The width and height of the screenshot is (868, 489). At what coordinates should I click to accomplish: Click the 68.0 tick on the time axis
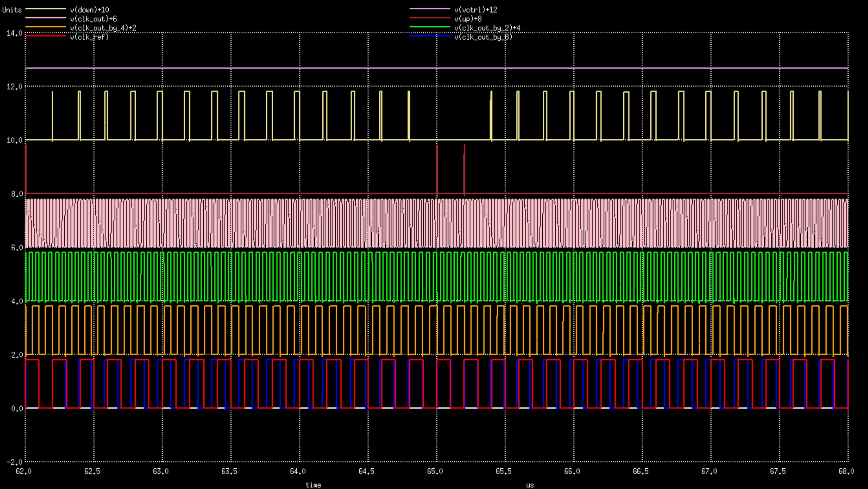point(846,471)
